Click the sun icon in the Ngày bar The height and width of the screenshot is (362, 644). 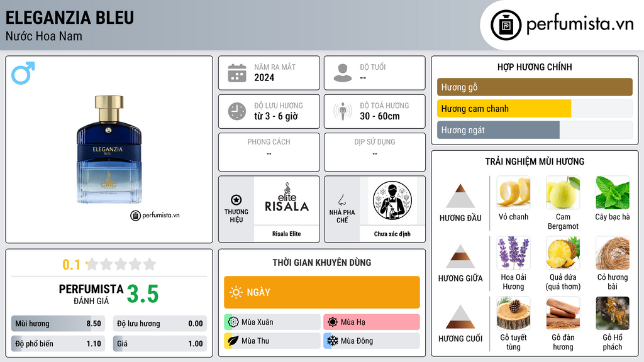coord(236,292)
